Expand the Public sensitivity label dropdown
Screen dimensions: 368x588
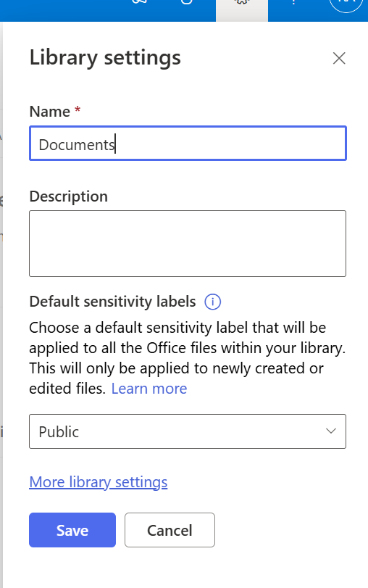click(188, 431)
